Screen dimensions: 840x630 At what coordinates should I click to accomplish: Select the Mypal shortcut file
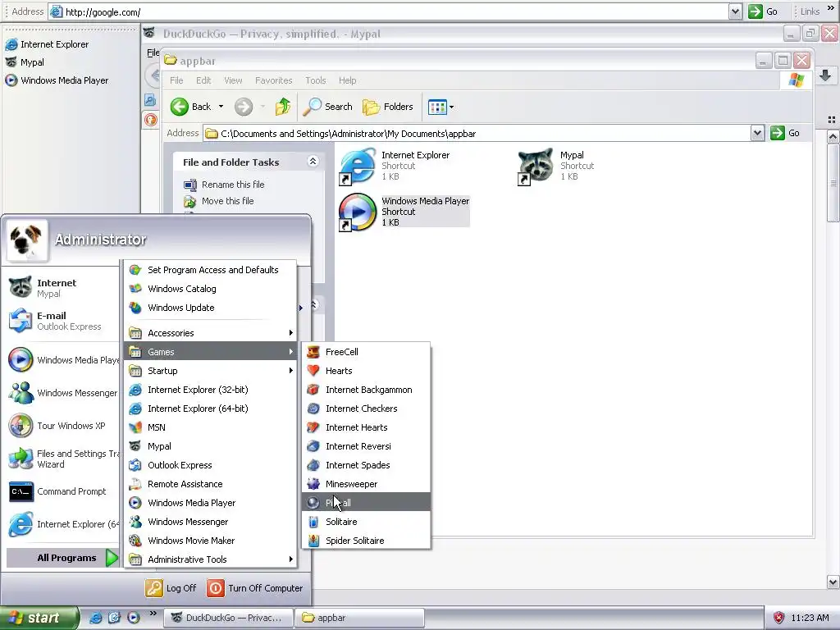556,166
